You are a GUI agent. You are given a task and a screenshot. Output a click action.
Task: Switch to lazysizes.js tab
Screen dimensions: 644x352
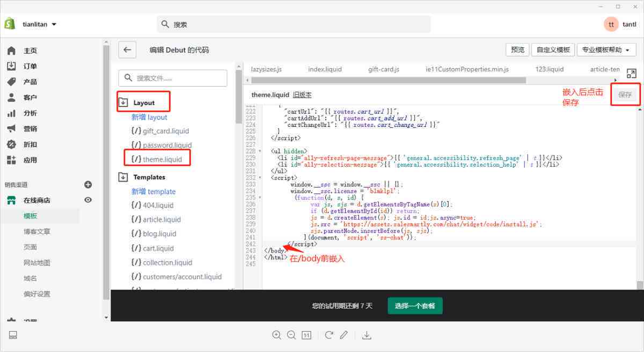(266, 69)
